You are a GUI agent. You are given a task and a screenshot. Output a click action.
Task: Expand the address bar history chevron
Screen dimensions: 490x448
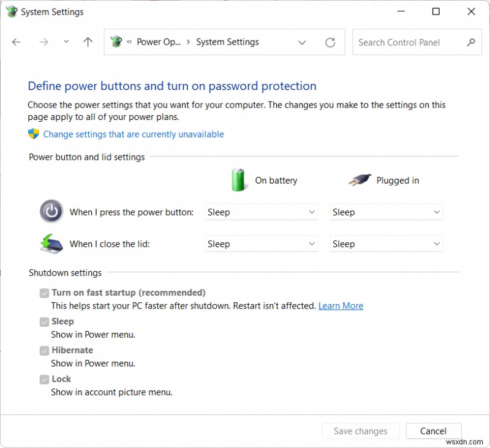[302, 42]
